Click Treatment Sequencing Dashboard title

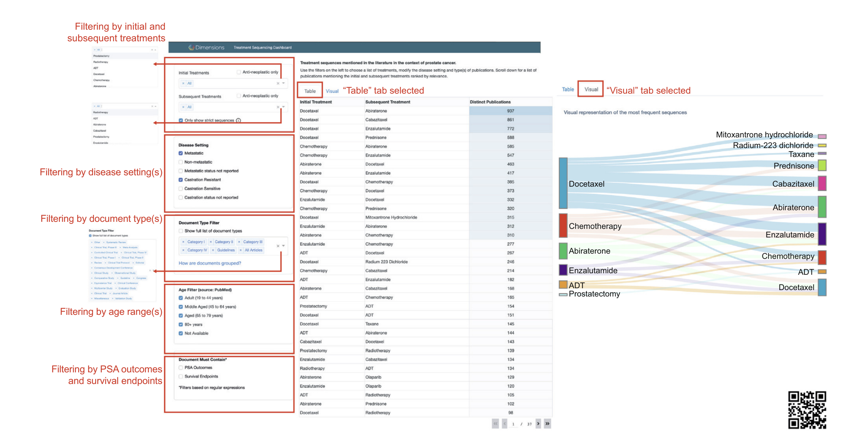pos(263,47)
